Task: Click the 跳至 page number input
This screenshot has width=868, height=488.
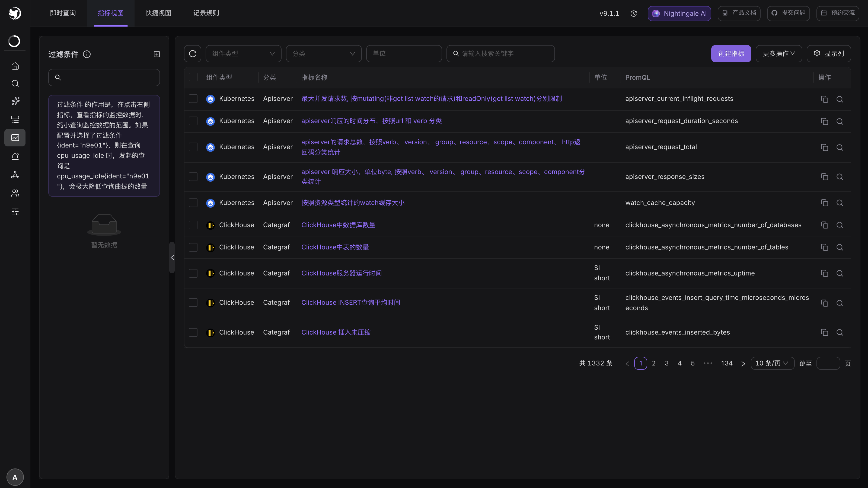Action: pyautogui.click(x=828, y=363)
